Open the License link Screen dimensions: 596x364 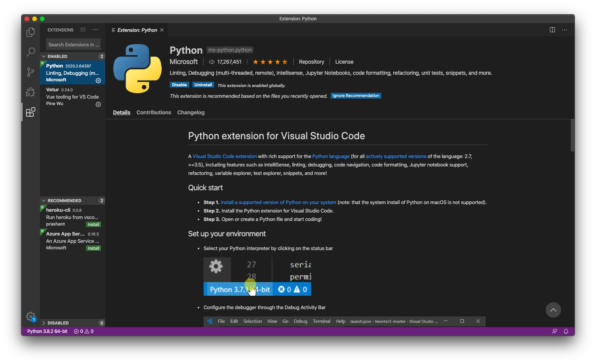click(344, 62)
